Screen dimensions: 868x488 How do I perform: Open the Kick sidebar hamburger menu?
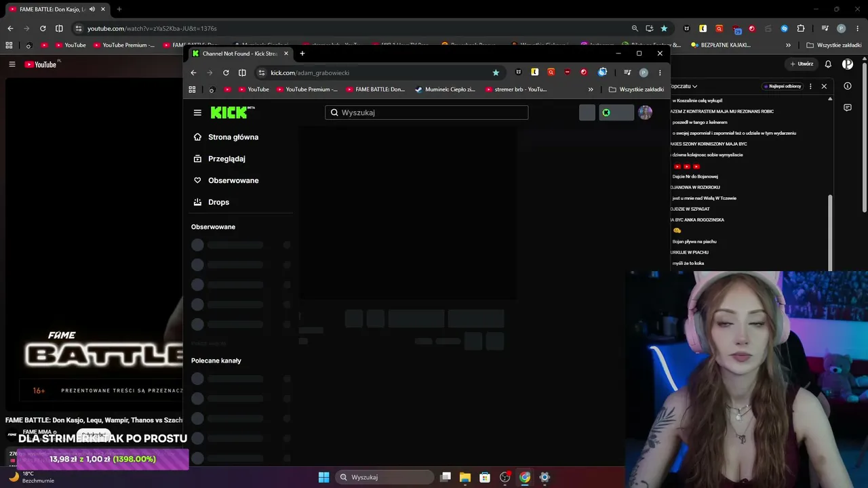tap(197, 113)
